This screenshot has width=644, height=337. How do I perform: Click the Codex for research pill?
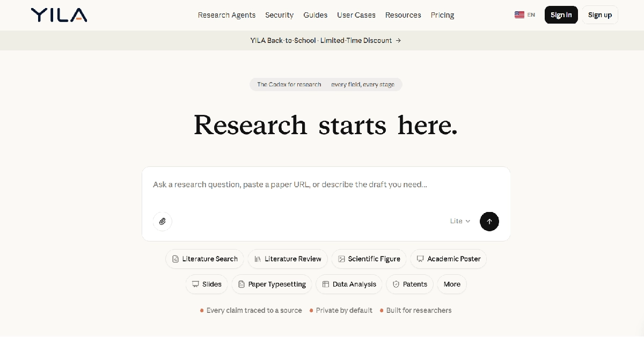[326, 84]
